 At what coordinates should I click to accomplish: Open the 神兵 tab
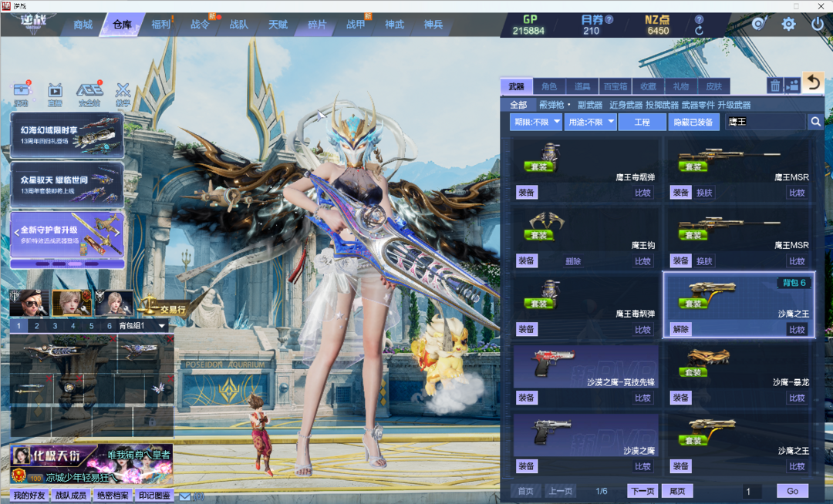[x=433, y=25]
